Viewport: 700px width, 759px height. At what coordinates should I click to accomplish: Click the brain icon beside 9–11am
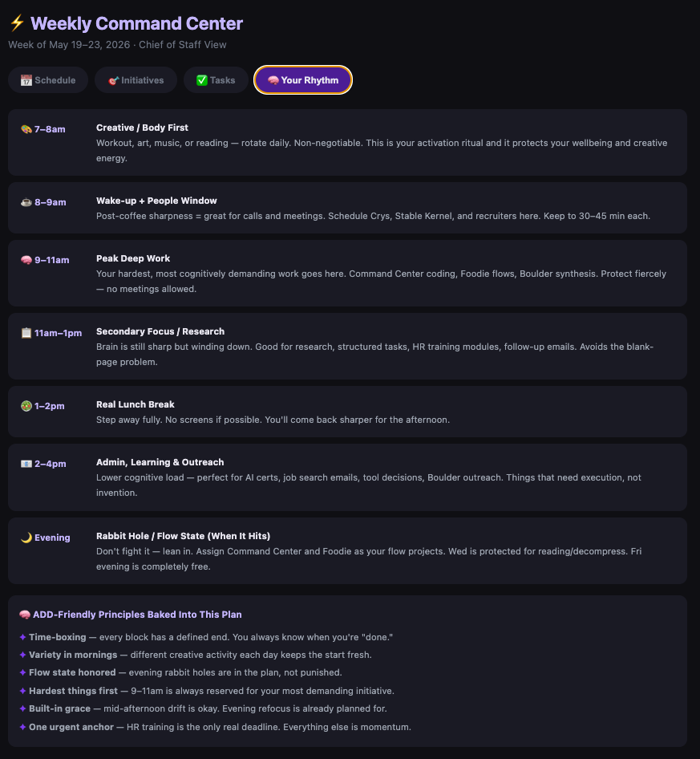tap(26, 260)
